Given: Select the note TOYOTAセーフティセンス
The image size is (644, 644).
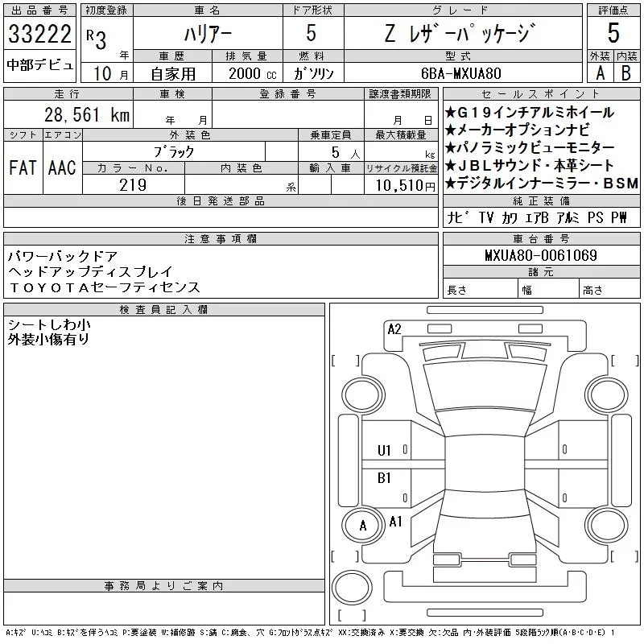Looking at the screenshot, I should click(x=105, y=287).
